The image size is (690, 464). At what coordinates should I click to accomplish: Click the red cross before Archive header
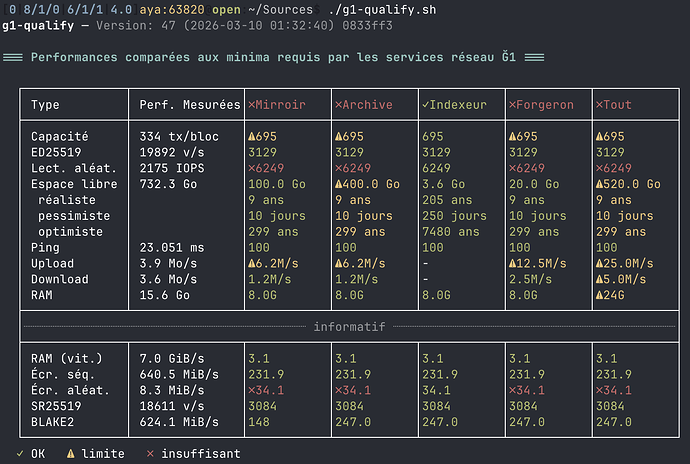[x=339, y=105]
